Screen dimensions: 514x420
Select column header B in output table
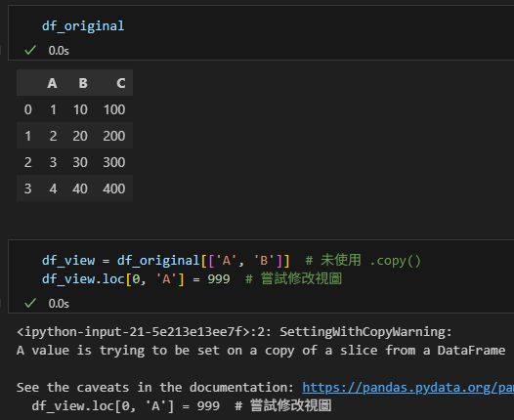point(83,83)
